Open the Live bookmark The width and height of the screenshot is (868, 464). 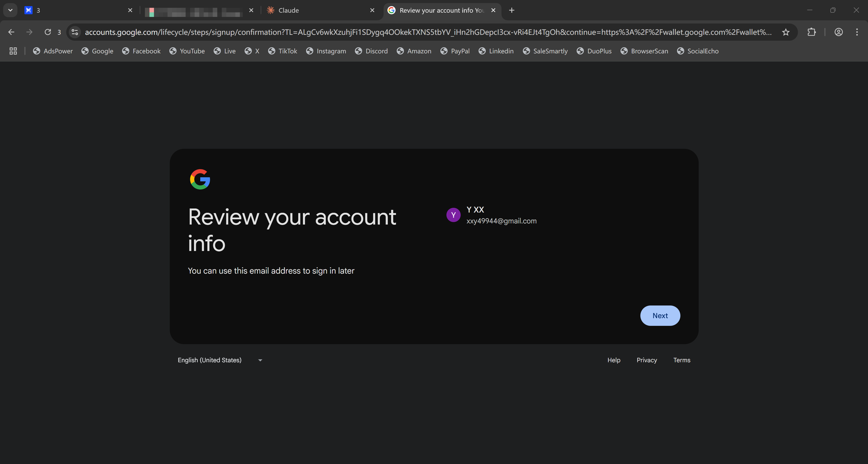pyautogui.click(x=225, y=51)
